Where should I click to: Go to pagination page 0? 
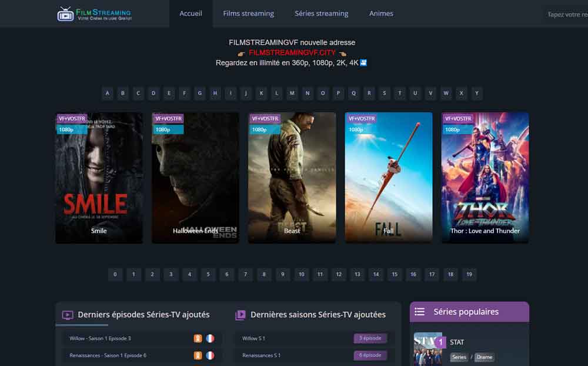[x=115, y=274]
